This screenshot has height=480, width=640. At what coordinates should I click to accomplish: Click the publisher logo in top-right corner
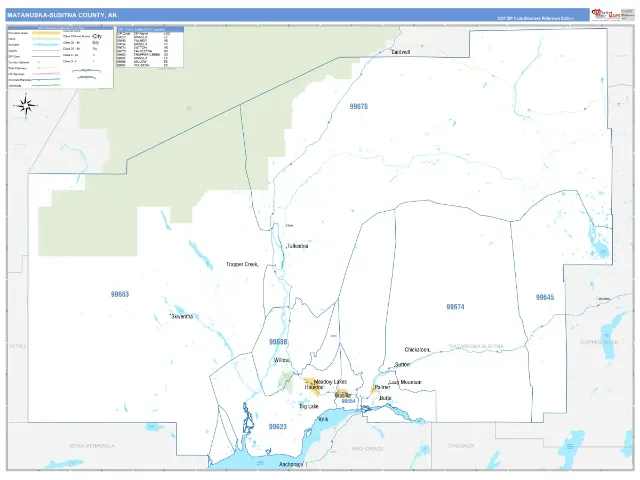click(605, 15)
